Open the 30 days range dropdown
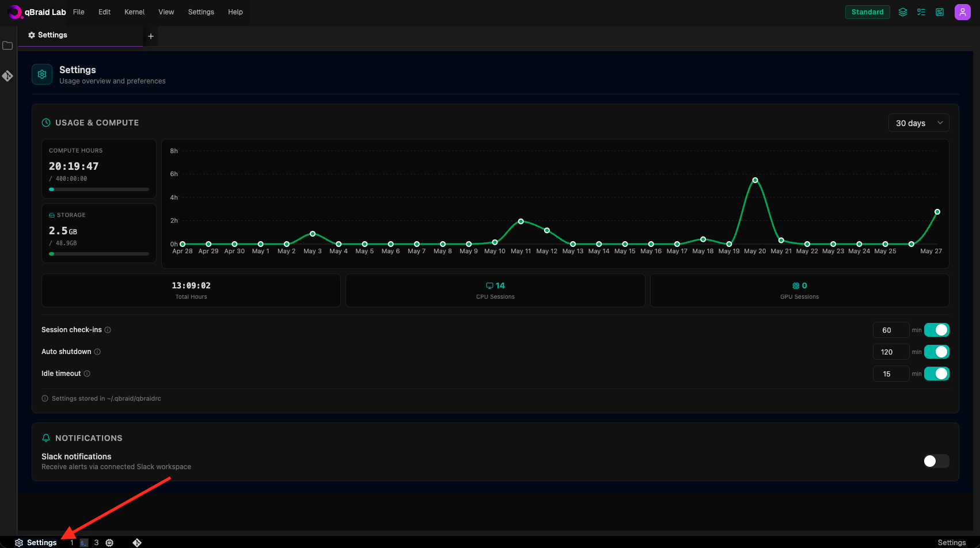This screenshot has width=980, height=548. (x=919, y=123)
